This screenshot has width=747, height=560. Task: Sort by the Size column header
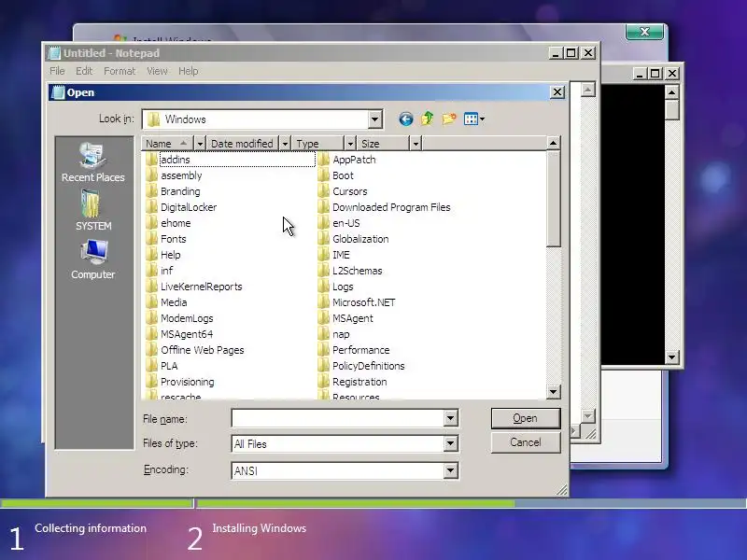pos(383,144)
